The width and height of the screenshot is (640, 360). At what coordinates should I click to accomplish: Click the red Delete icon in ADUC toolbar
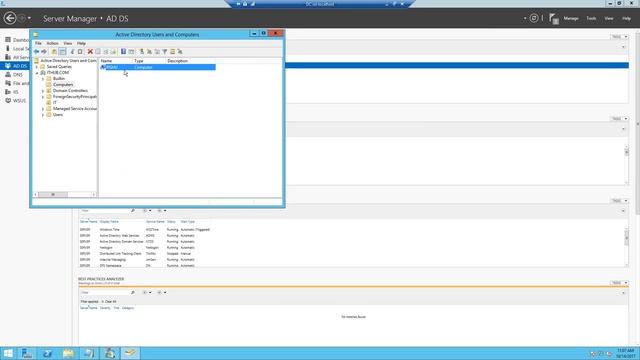[x=90, y=51]
